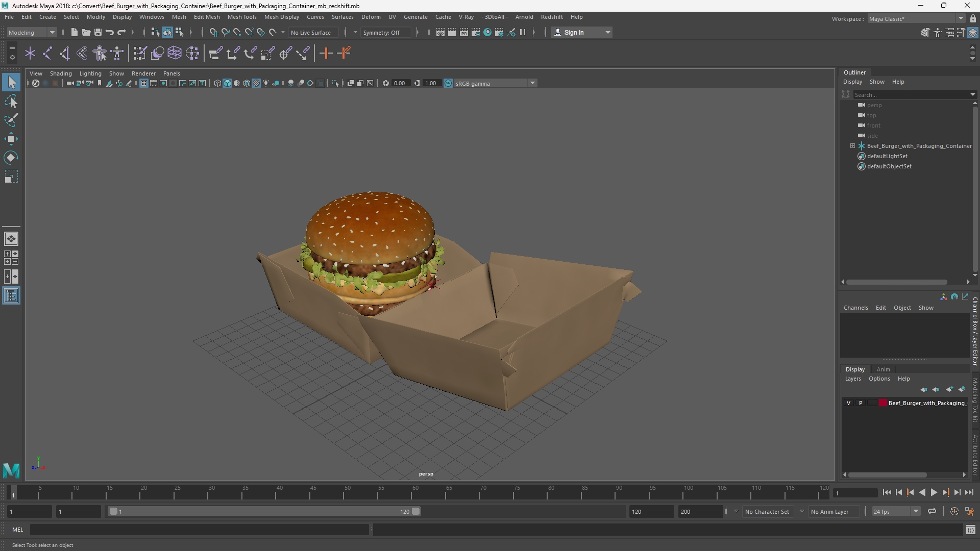
Task: Switch to the Anim layer tab
Action: click(x=883, y=369)
